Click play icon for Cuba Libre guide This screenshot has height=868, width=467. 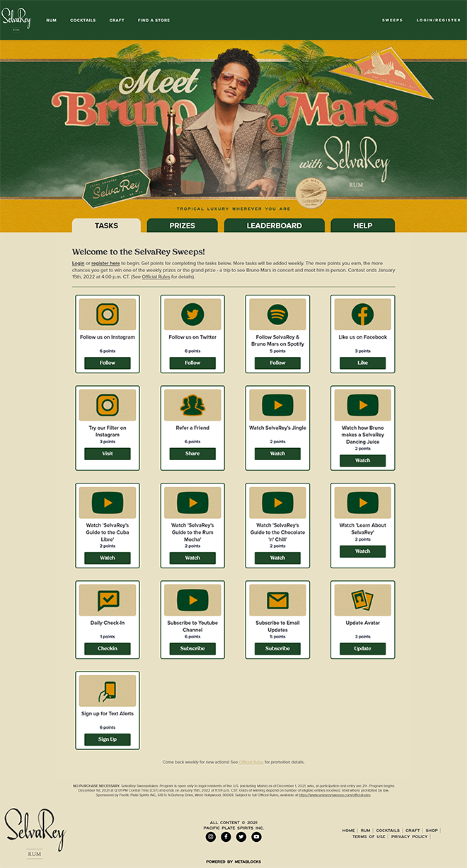click(x=108, y=503)
